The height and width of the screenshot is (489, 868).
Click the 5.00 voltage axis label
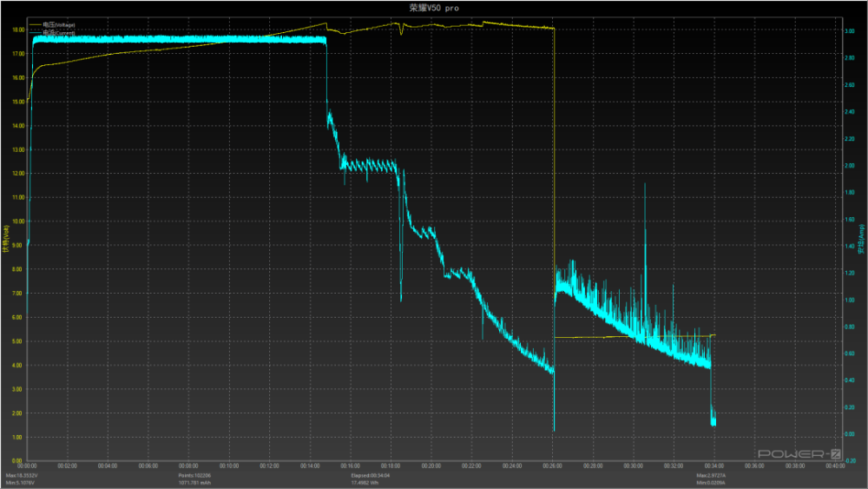point(18,341)
